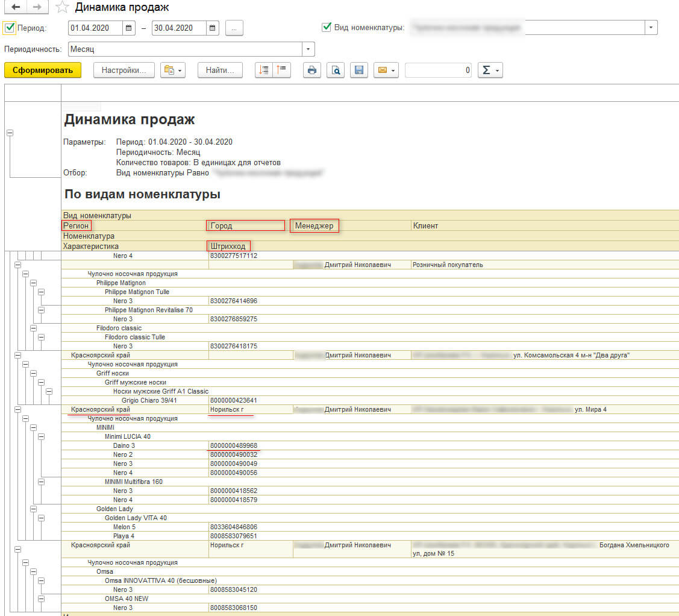679x616 pixels.
Task: Uncheck the Вид номенклатуры filter checkbox
Action: coord(327,27)
